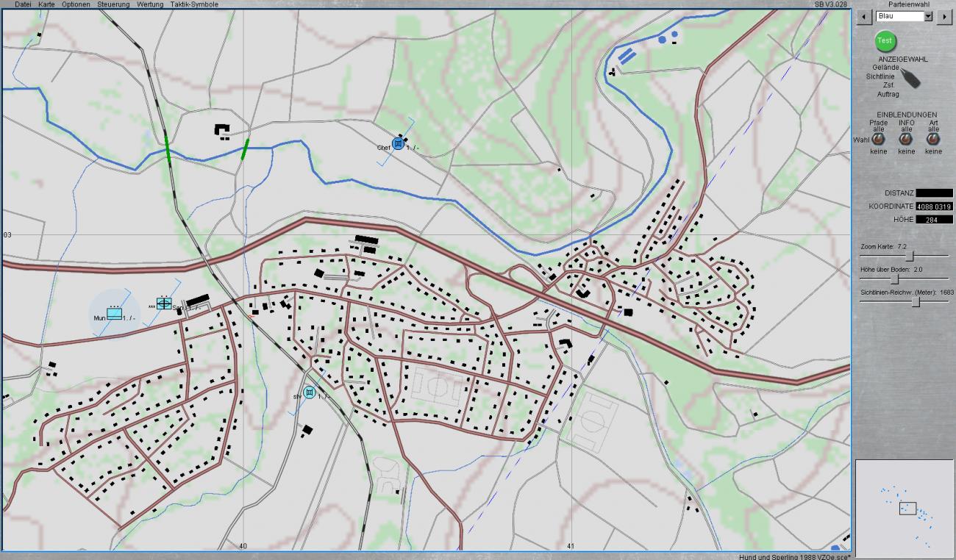Click the Anzeigewahl rotary selector knob
956x560 pixels.
[910, 78]
